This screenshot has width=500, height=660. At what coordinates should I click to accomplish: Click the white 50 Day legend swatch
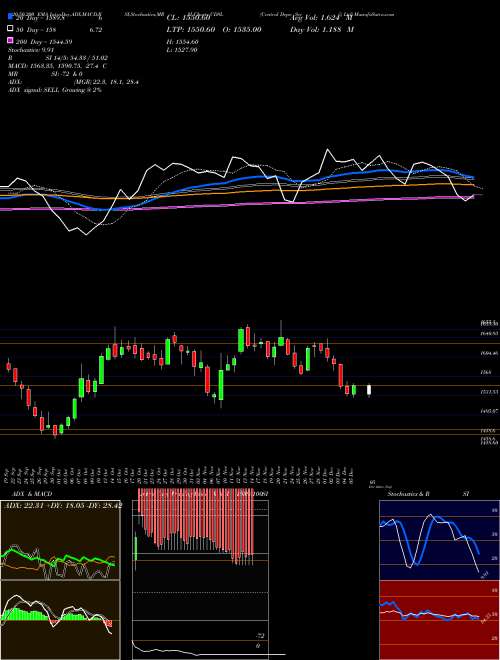10,29
